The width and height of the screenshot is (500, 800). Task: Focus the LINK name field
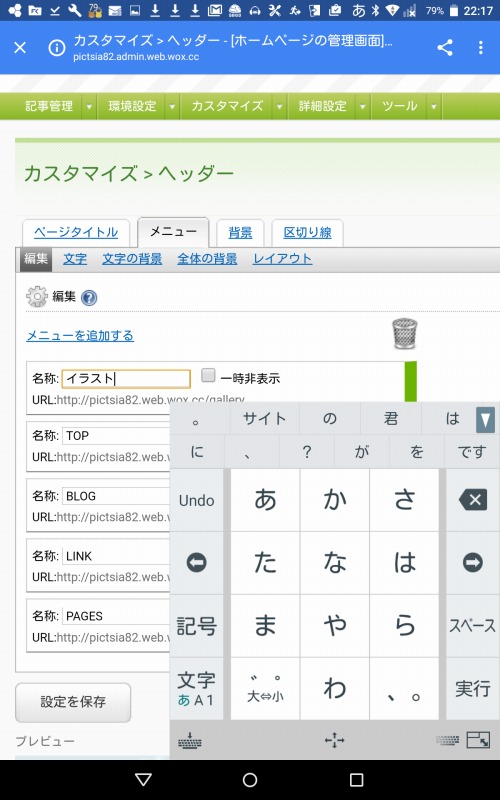coord(116,556)
